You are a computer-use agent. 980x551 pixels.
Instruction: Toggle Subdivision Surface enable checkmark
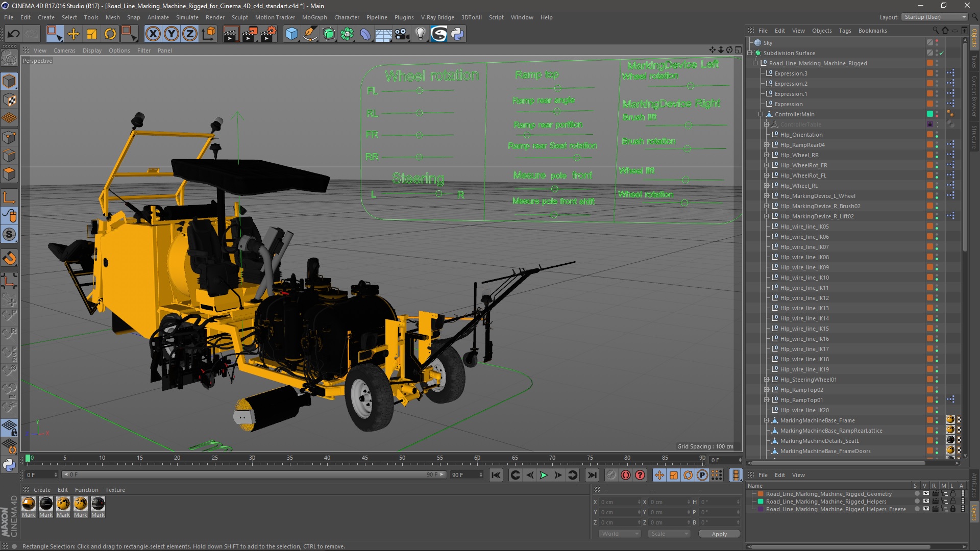pos(942,53)
